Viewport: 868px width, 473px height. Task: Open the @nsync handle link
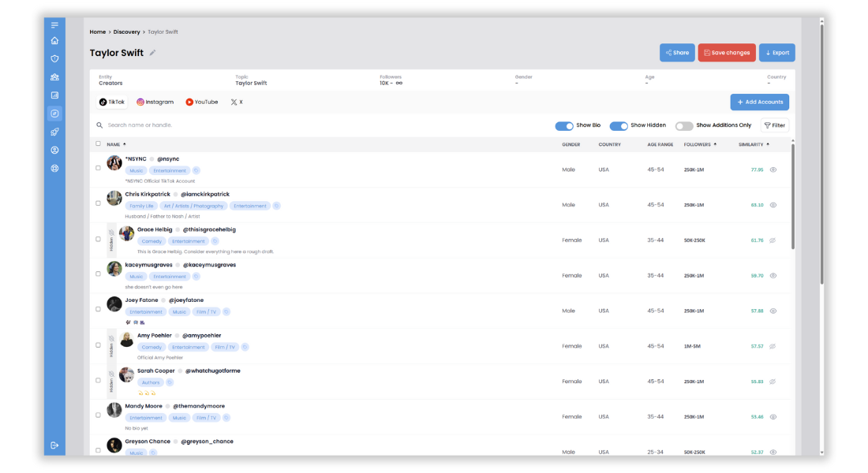(x=168, y=159)
